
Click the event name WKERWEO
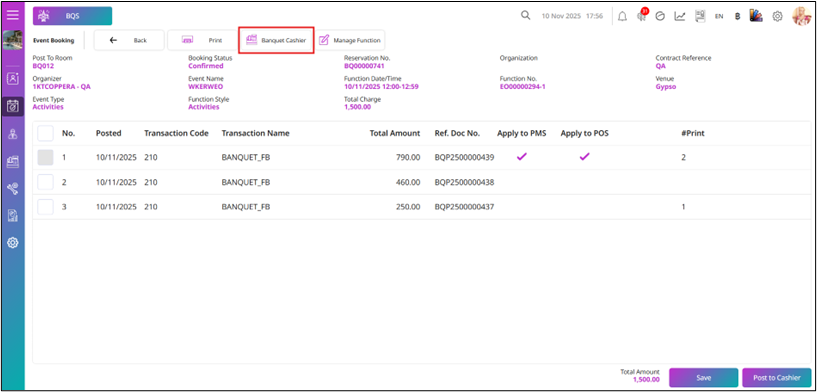205,87
